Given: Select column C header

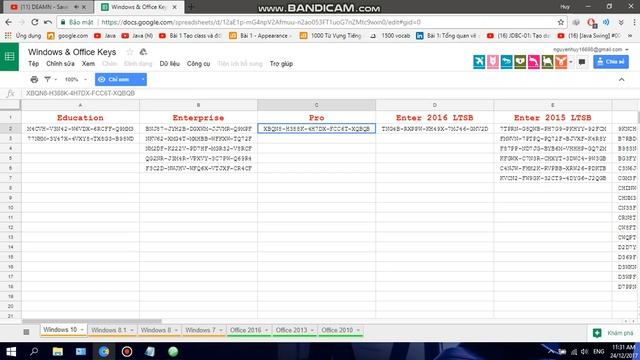Looking at the screenshot, I should [x=316, y=105].
